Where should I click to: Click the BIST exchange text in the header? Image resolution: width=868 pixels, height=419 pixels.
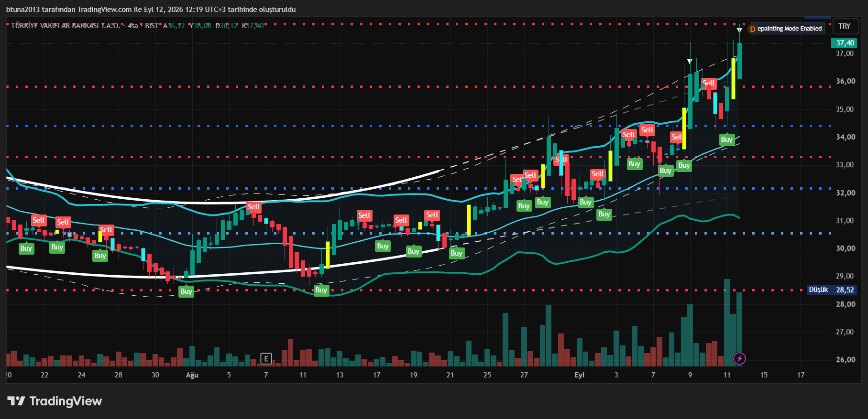click(152, 26)
